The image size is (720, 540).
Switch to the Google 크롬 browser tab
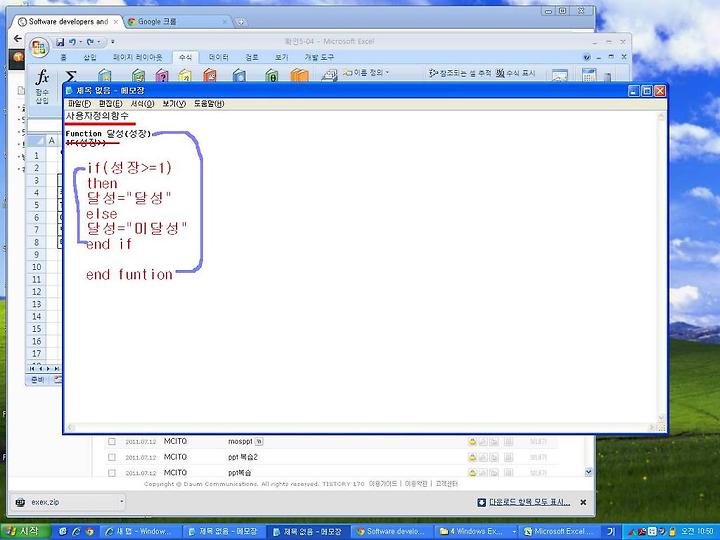(x=177, y=22)
